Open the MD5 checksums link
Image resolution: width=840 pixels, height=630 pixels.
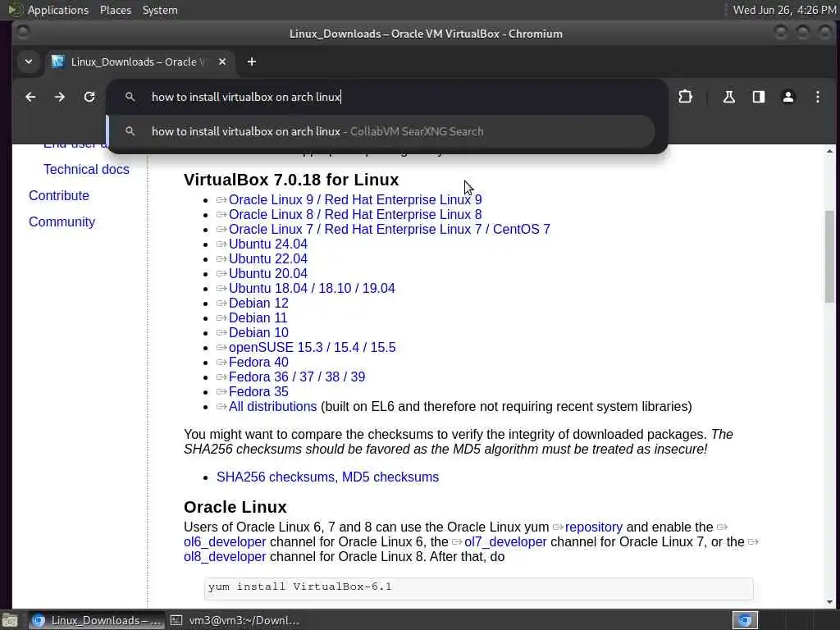point(390,477)
